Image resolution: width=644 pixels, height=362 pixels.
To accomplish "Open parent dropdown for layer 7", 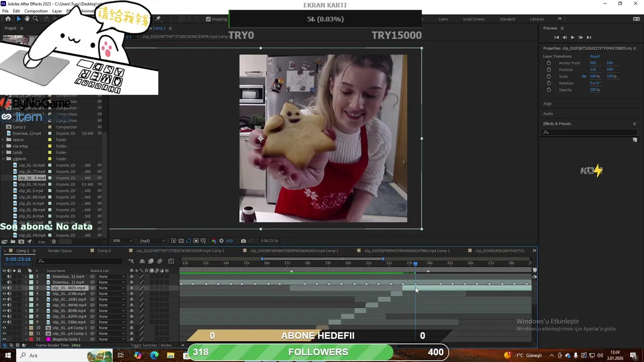I will tap(112, 311).
